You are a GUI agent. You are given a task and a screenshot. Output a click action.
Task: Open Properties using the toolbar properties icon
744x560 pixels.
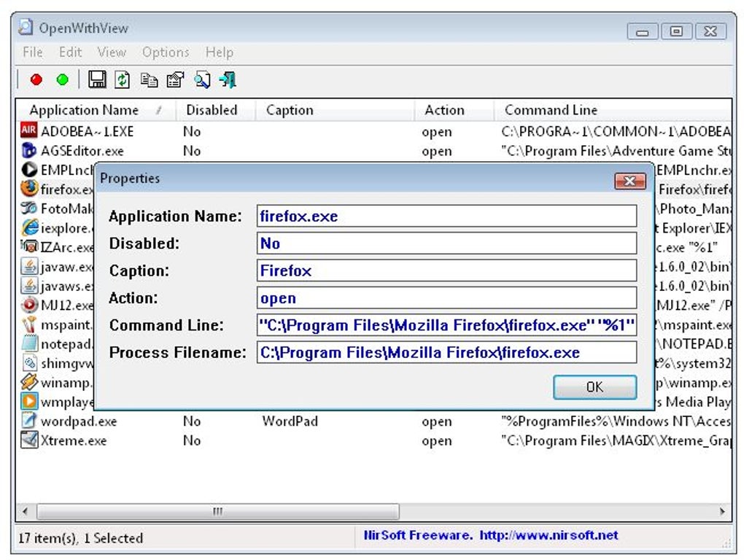click(175, 79)
